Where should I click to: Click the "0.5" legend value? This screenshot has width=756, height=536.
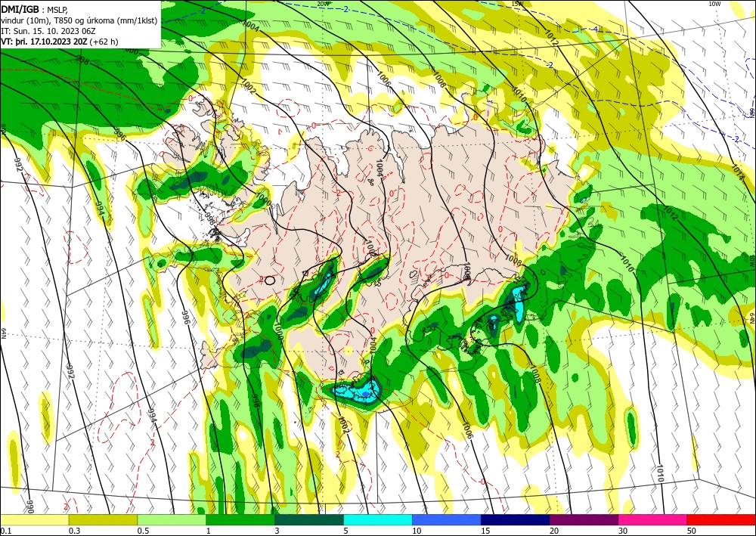pos(143,531)
